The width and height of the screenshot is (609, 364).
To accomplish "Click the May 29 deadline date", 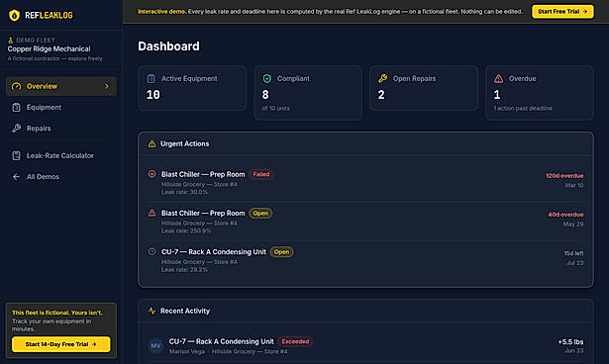I will pos(573,225).
